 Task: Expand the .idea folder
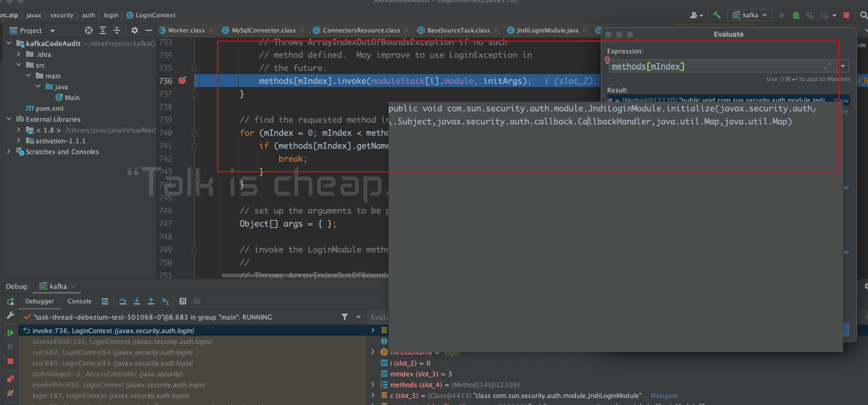[x=19, y=54]
